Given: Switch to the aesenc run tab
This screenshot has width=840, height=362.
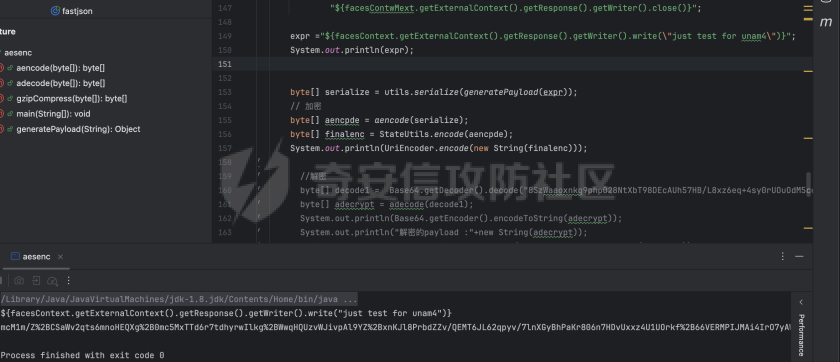Looking at the screenshot, I should [36, 257].
